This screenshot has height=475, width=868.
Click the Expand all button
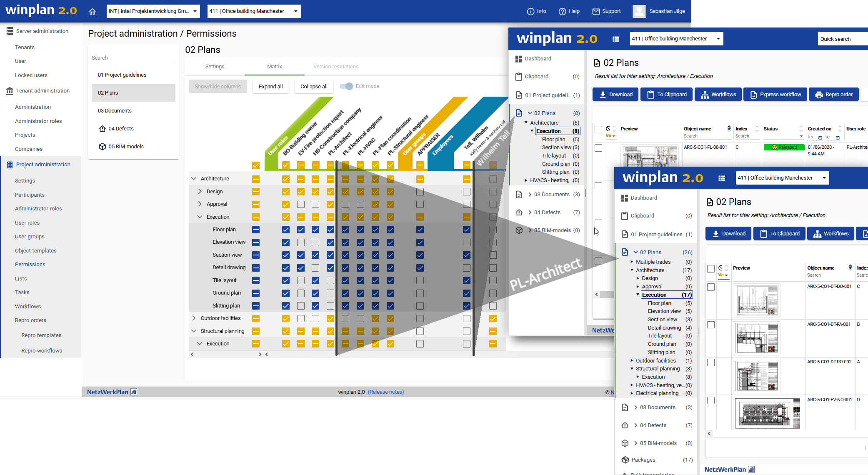[271, 87]
